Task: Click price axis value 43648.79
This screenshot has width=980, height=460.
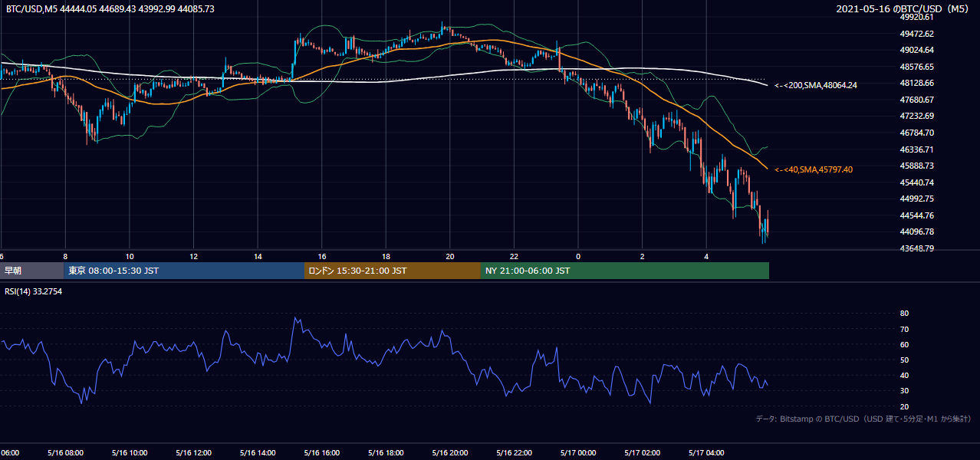Action: 917,248
